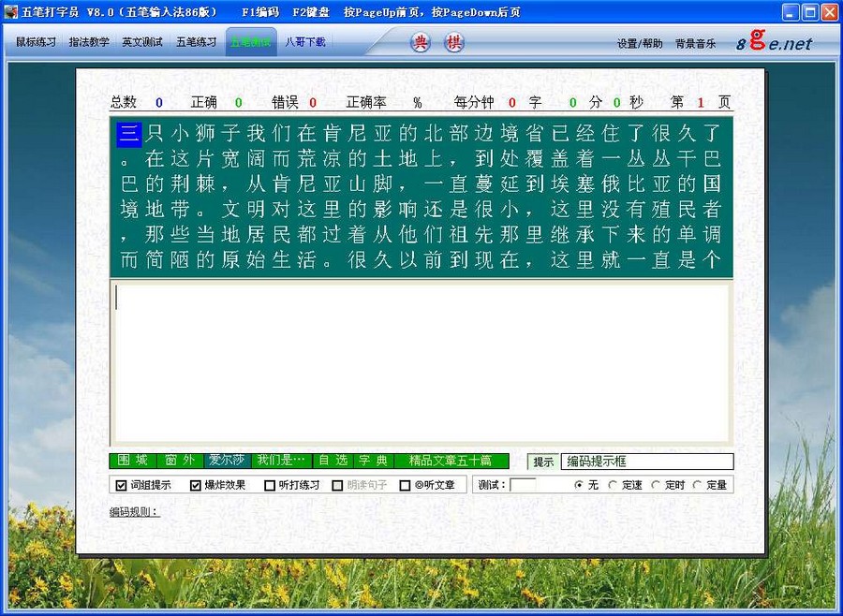This screenshot has height=616, width=843.
Task: Open the 典 dictionary icon on toolbar
Action: point(418,41)
